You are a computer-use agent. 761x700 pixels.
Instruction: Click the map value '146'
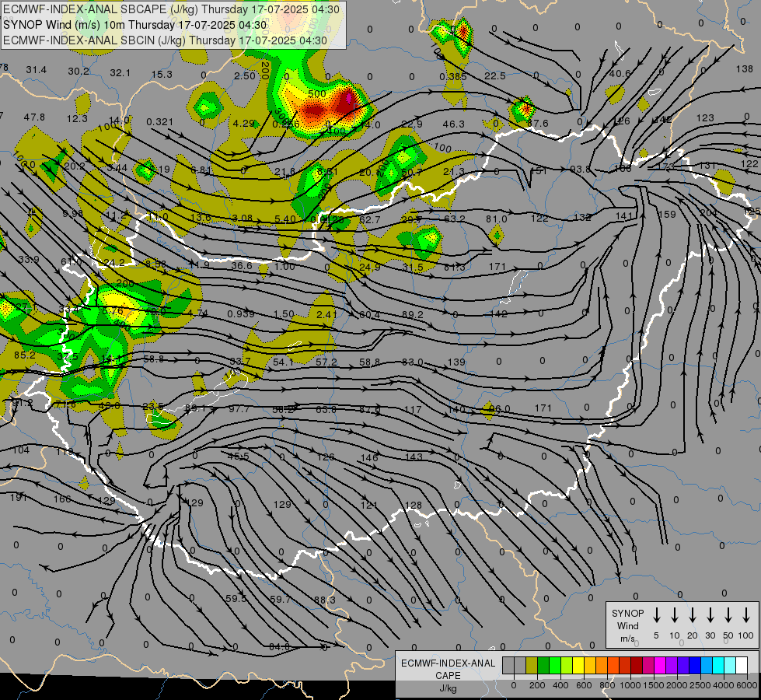[x=369, y=457]
